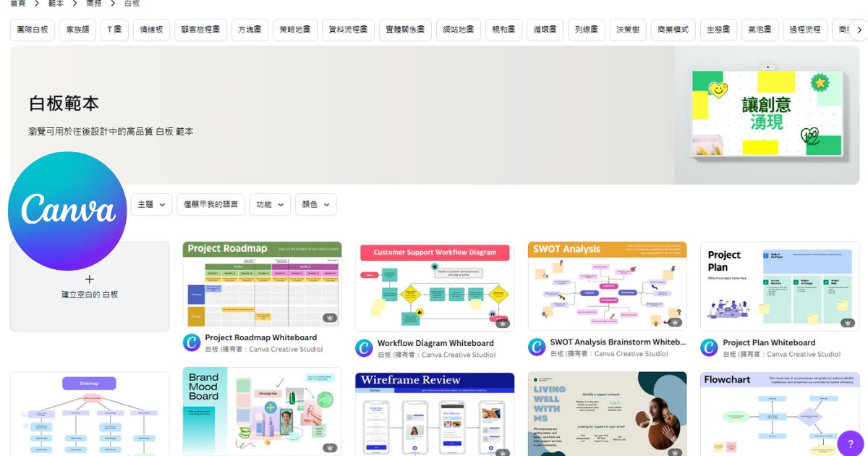Open the SWOT Analysis template thumbnail
Screen dimensions: 868x456
coord(607,287)
